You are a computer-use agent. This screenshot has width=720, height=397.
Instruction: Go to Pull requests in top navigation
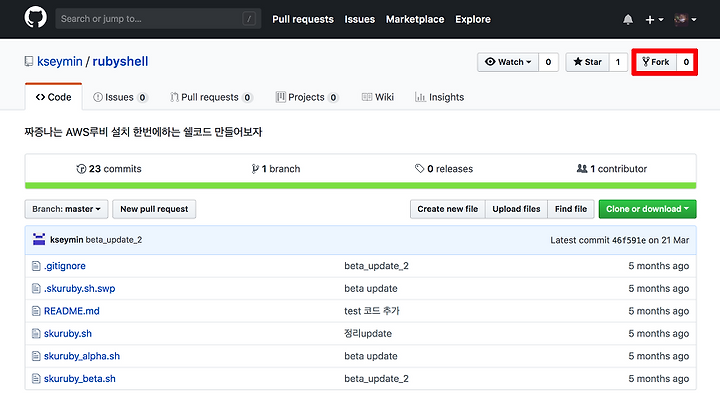pos(303,19)
